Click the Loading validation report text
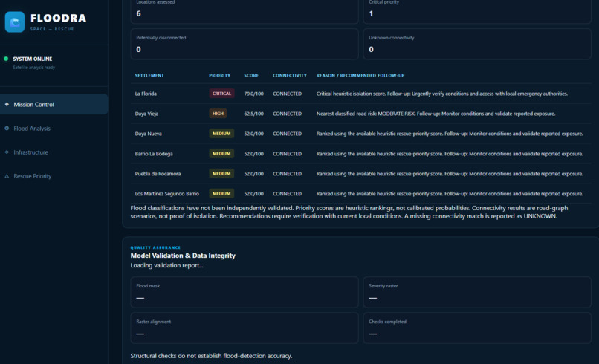 (166, 265)
